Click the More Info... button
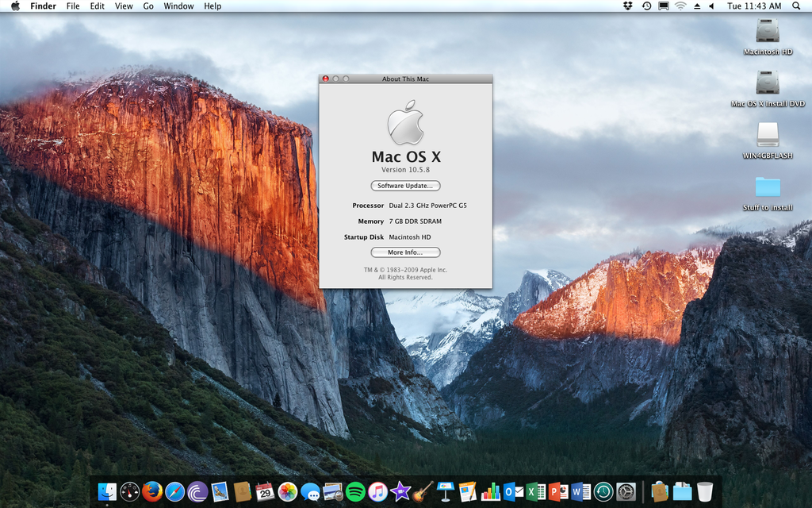Image resolution: width=812 pixels, height=508 pixels. 405,252
